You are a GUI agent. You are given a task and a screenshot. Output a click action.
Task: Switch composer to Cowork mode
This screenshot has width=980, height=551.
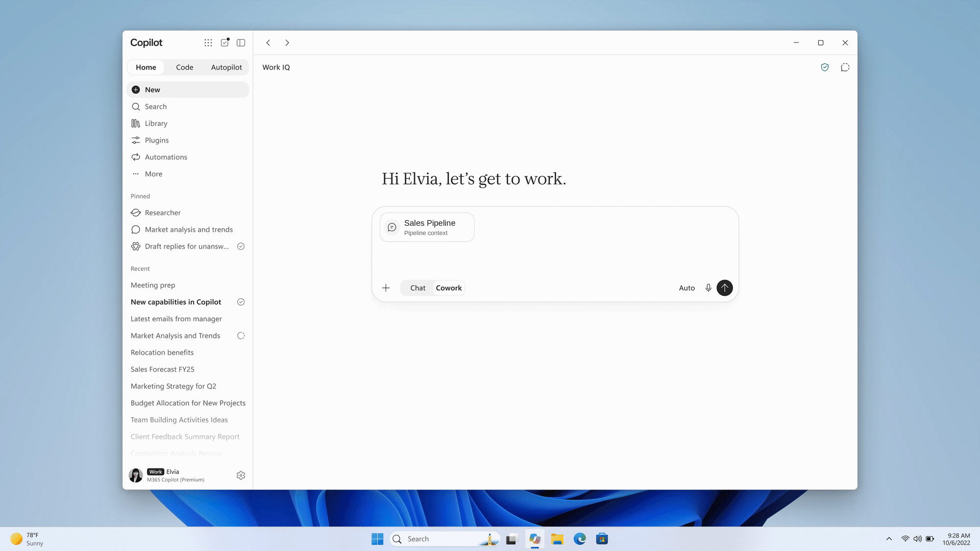(x=449, y=288)
